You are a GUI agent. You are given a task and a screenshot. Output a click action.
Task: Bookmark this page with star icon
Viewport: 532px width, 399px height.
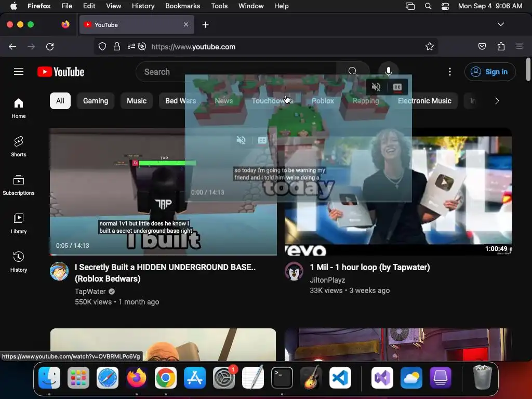click(x=430, y=46)
